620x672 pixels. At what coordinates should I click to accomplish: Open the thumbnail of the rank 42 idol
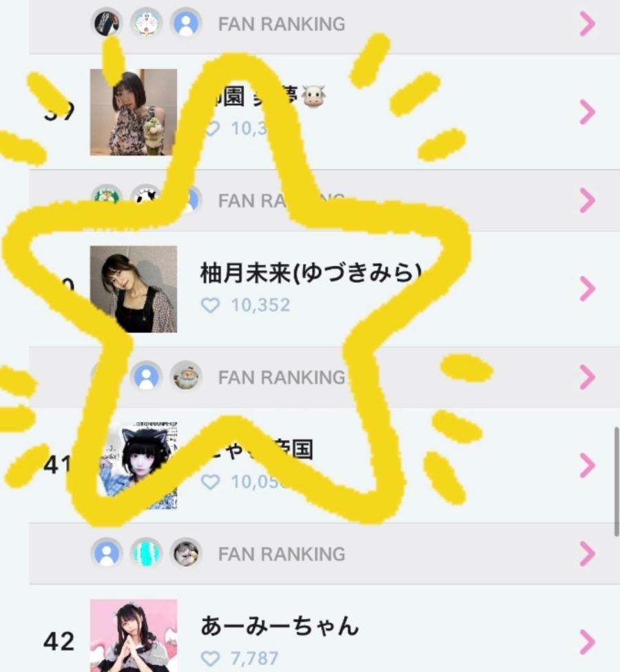pyautogui.click(x=134, y=636)
